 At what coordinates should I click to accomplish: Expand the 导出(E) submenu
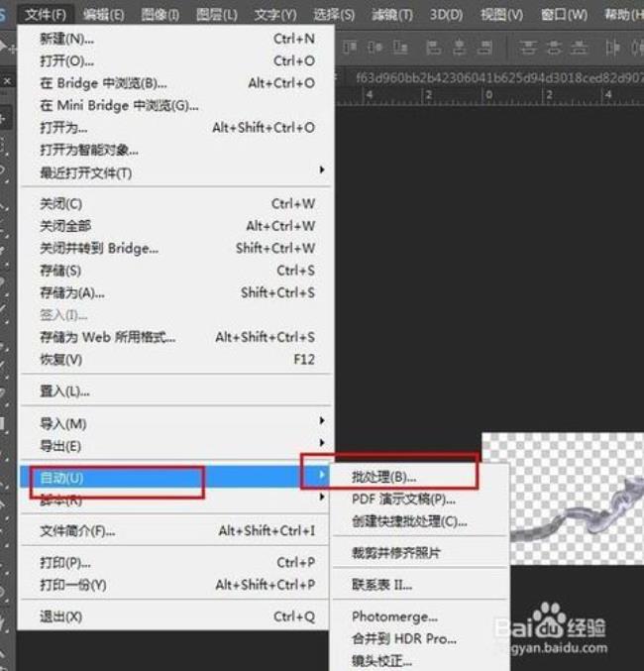click(x=176, y=446)
